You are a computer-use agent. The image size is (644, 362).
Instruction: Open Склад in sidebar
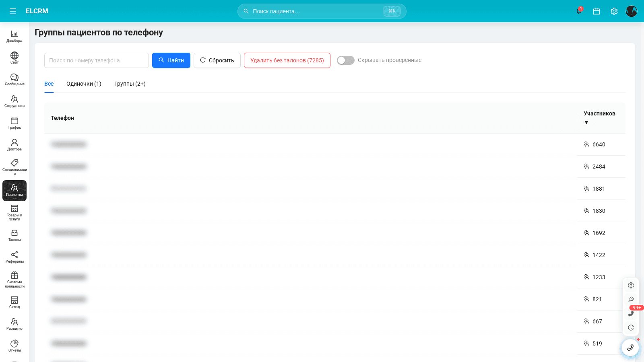click(14, 302)
